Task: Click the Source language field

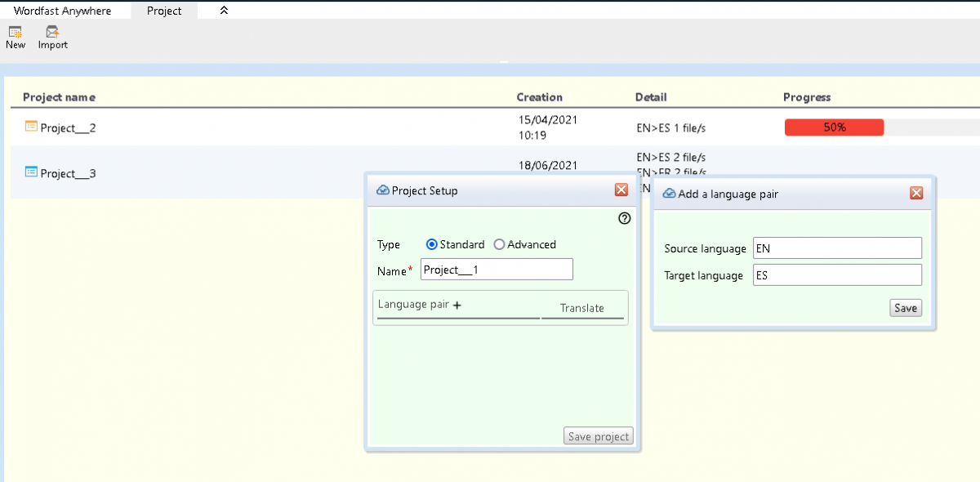Action: pyautogui.click(x=836, y=248)
